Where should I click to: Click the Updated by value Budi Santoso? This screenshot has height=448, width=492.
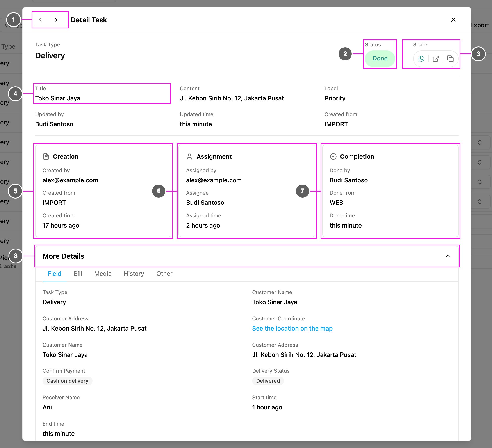54,124
